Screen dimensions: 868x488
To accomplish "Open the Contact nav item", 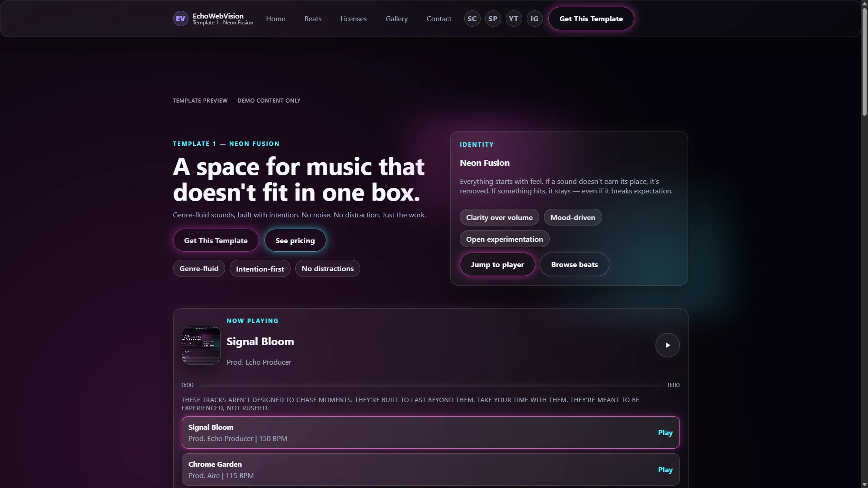I will pos(439,19).
